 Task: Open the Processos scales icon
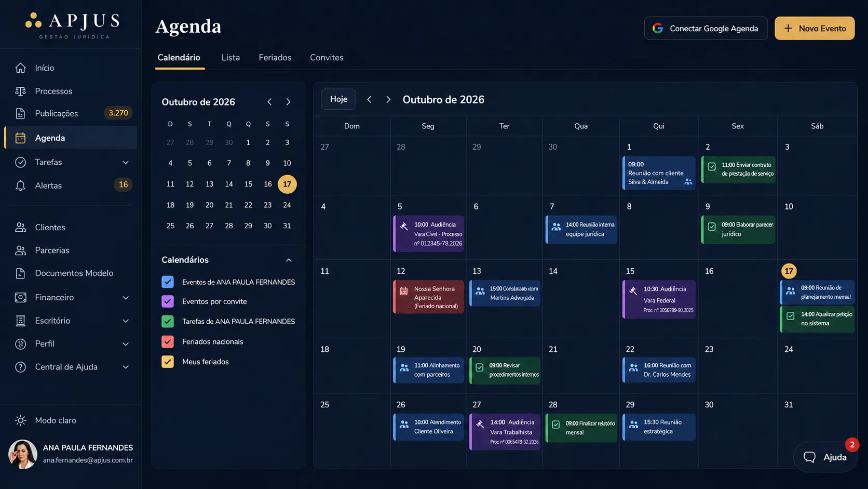20,91
